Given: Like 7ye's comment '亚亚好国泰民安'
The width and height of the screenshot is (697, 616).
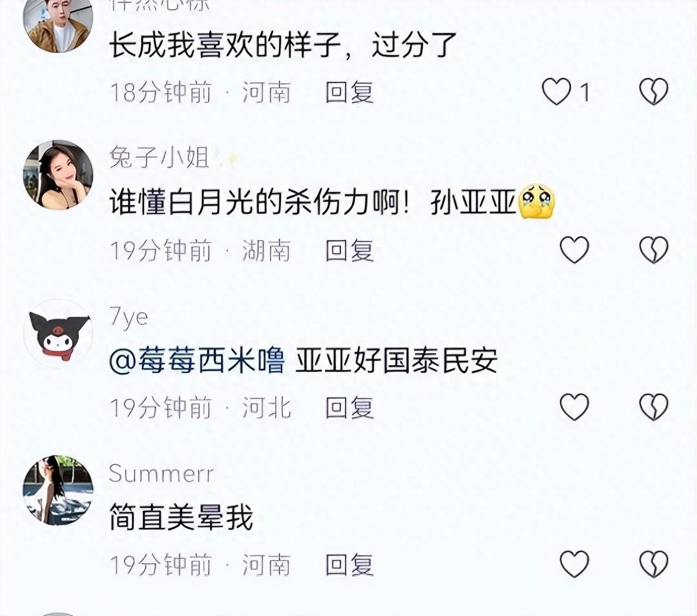Looking at the screenshot, I should (x=574, y=407).
